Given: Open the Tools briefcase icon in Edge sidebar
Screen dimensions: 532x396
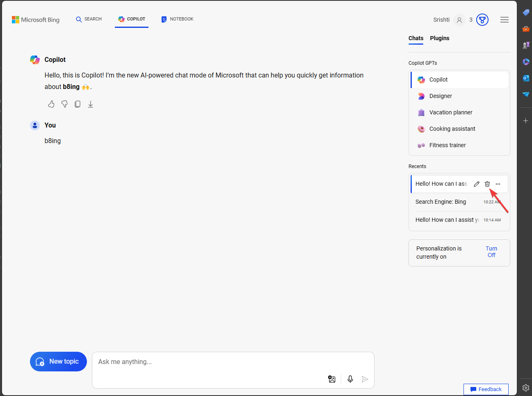Looking at the screenshot, I should point(526,29).
